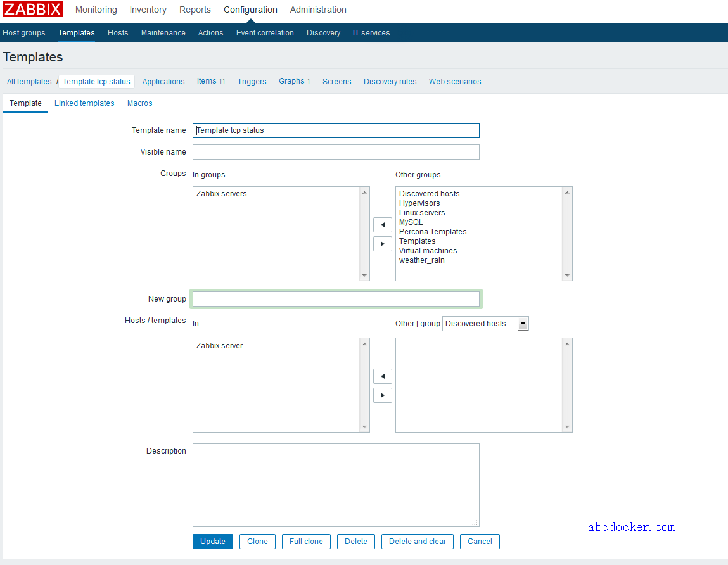Click the Full clone button
The image size is (728, 565).
click(x=306, y=542)
